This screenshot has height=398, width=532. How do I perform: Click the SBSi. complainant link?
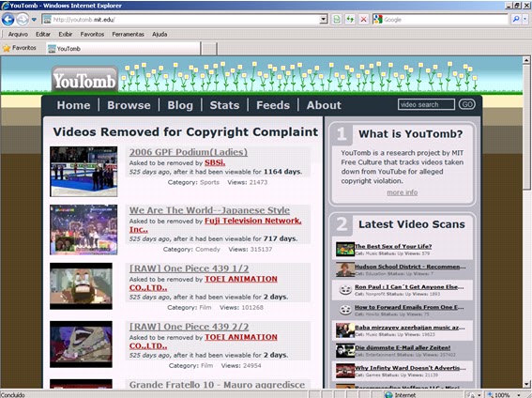click(x=215, y=162)
